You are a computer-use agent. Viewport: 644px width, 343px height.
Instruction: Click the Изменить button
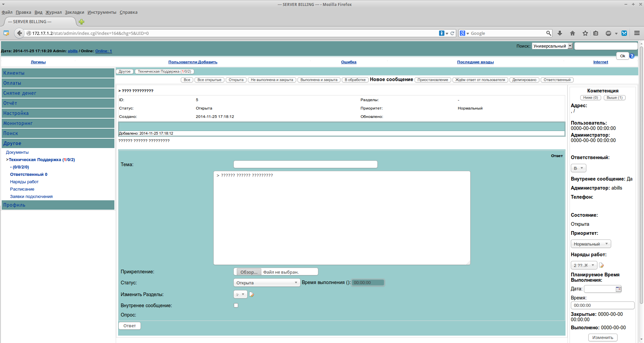coord(603,338)
